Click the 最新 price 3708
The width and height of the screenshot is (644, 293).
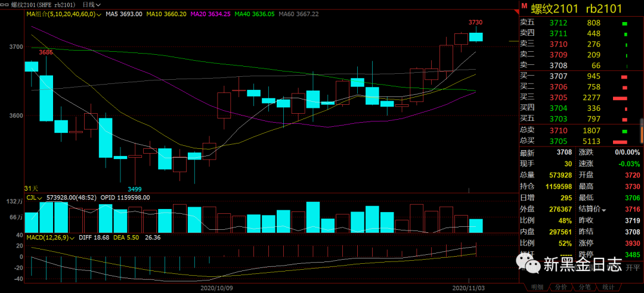(x=564, y=152)
